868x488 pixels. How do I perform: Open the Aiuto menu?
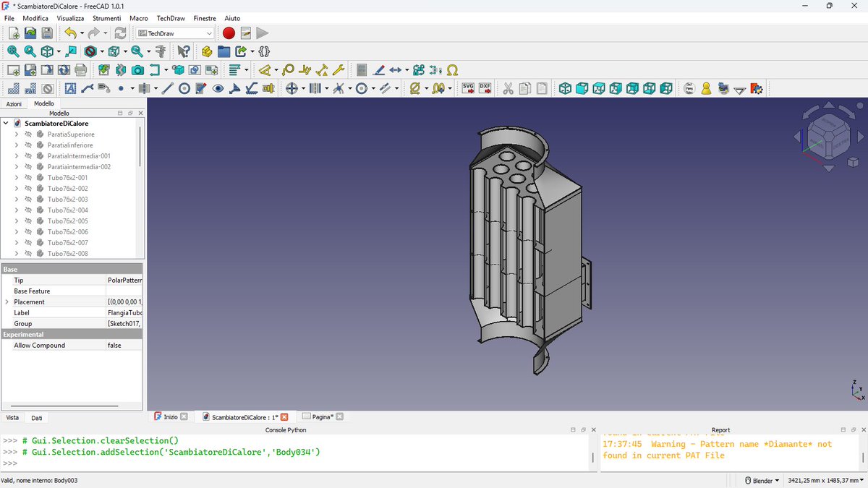point(232,17)
